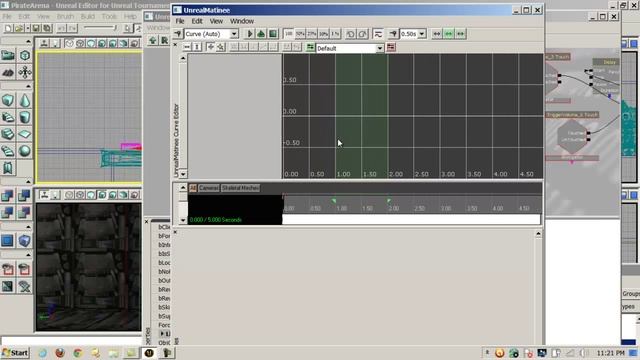Image resolution: width=640 pixels, height=360 pixels.
Task: Click the CSG Subtract brush icon
Action: 25,196
